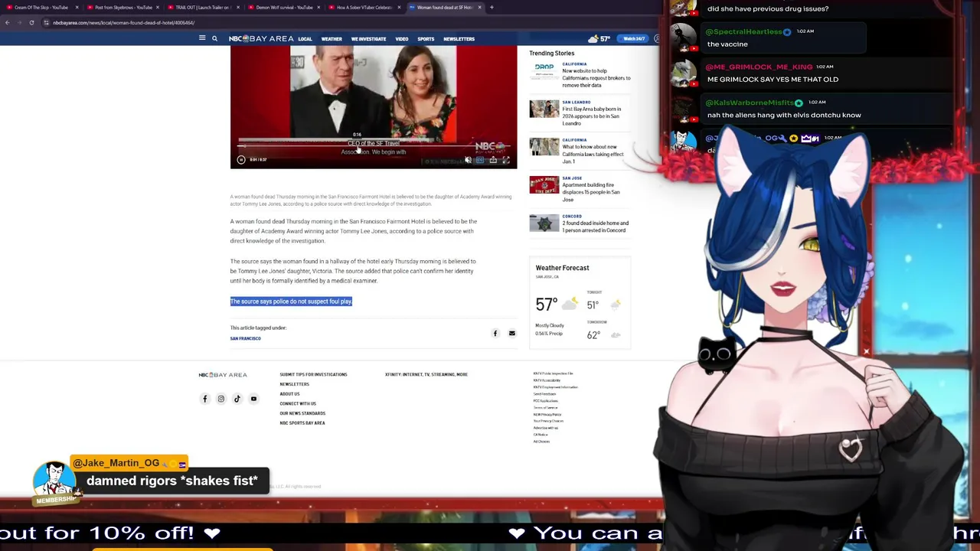This screenshot has height=551, width=980.
Task: Reload the page
Action: [31, 22]
